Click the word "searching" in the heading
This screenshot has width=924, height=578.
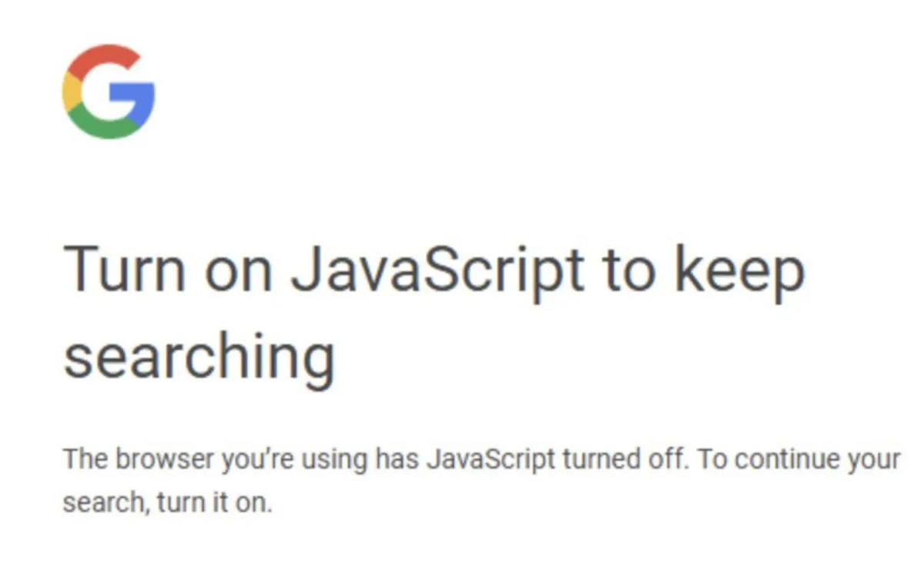pyautogui.click(x=199, y=355)
